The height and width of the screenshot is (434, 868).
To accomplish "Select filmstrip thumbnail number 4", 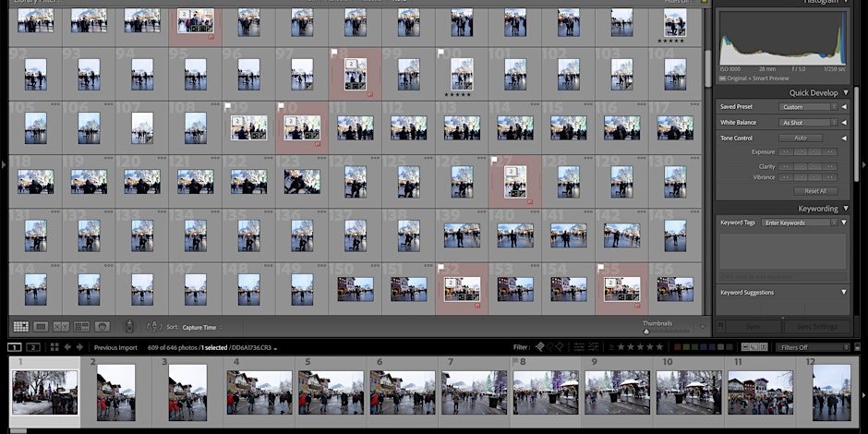I will [x=259, y=392].
